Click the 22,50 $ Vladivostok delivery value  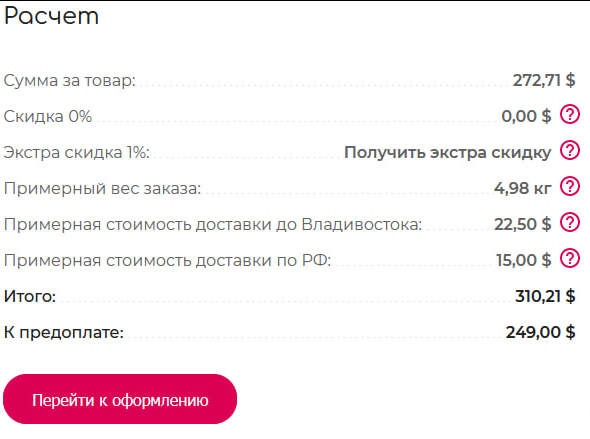click(x=523, y=224)
